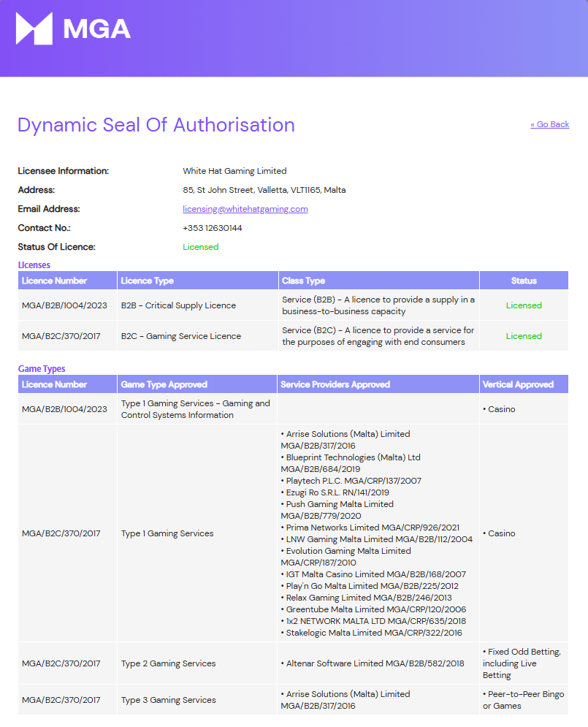The height and width of the screenshot is (727, 588).
Task: Click the IGT Malta Casino Limited entry
Action: [373, 574]
